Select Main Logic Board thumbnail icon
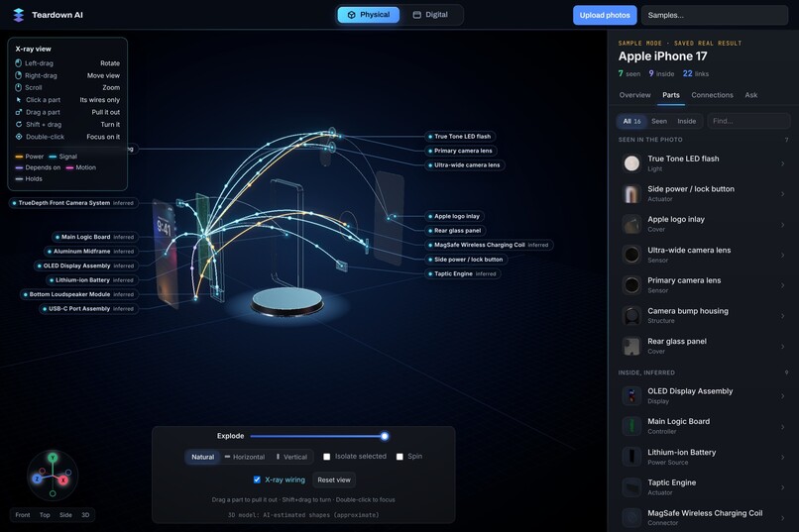Image resolution: width=799 pixels, height=532 pixels. click(631, 426)
